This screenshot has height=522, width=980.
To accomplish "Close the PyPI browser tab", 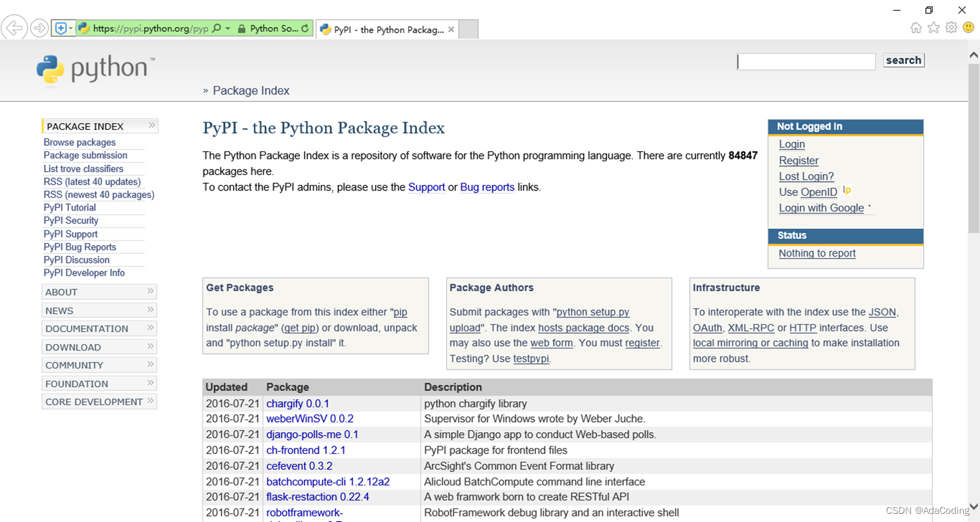I will pyautogui.click(x=451, y=30).
